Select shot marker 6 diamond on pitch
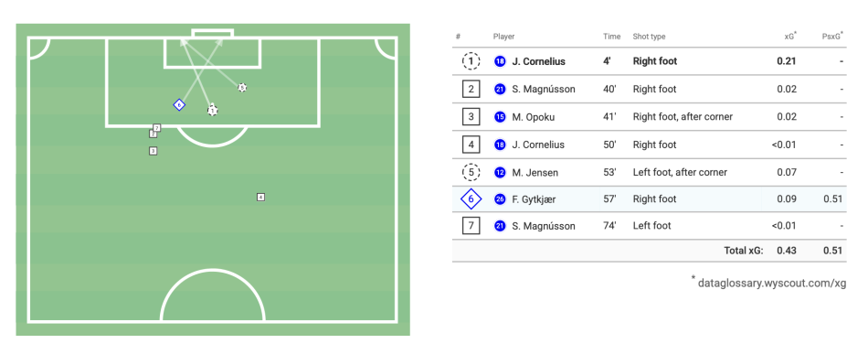Viewport: 868px width, 354px height. (179, 104)
